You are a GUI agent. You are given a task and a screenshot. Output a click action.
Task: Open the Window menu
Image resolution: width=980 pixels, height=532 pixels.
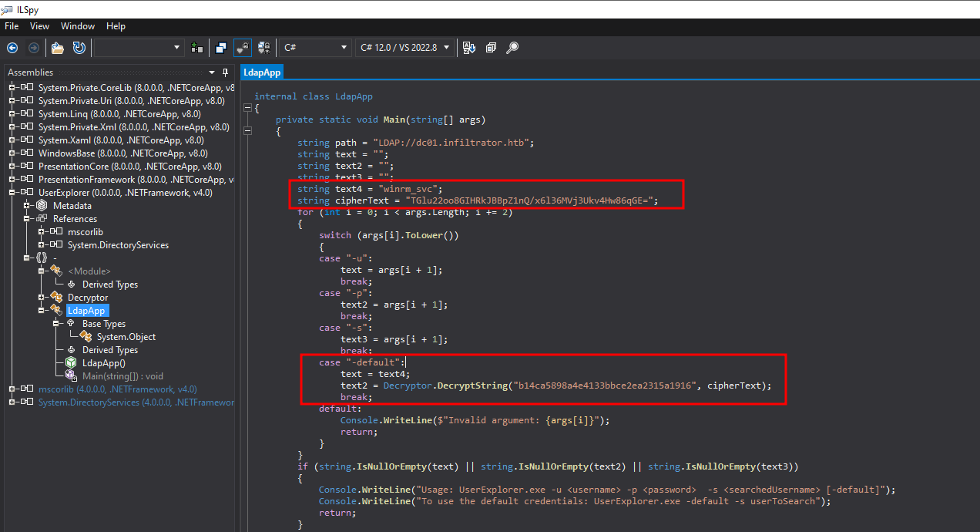tap(78, 26)
